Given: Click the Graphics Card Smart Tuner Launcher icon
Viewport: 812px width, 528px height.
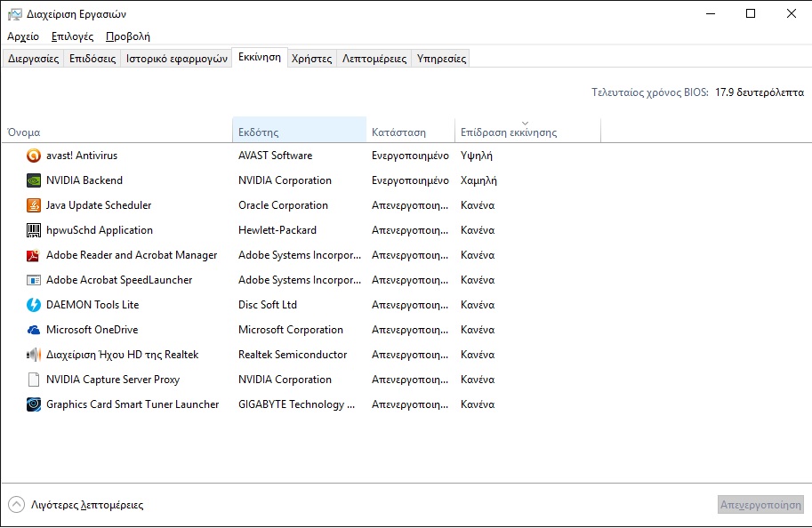Looking at the screenshot, I should coord(34,404).
